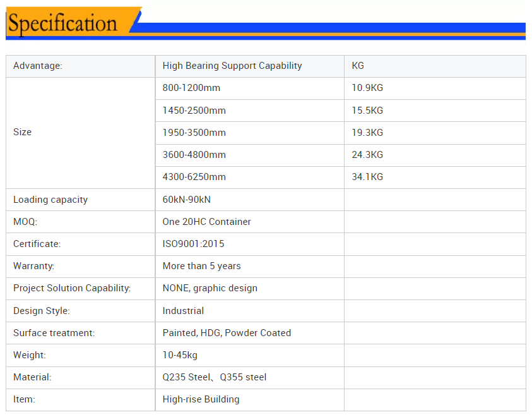Click the 'High-rise Building' value
The height and width of the screenshot is (417, 532).
201,399
